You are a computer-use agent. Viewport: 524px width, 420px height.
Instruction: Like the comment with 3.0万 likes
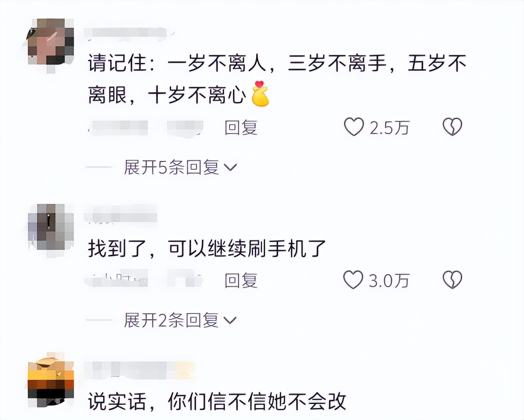point(353,280)
